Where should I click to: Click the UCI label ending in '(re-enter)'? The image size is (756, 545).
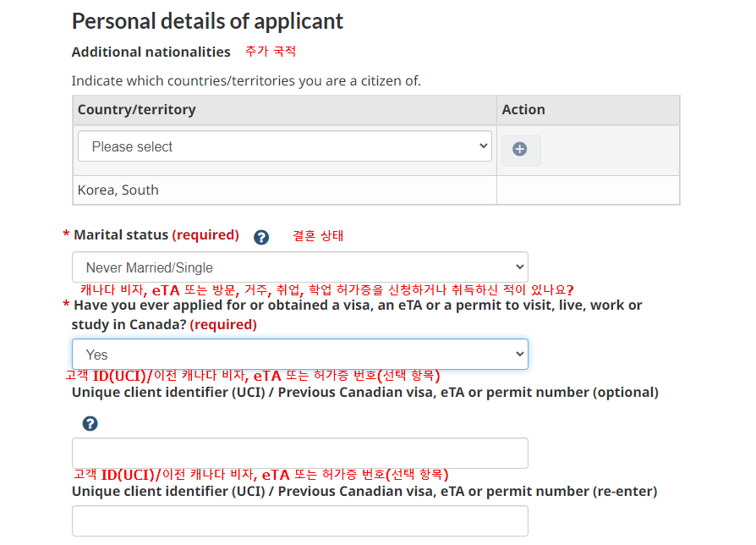[x=364, y=492]
